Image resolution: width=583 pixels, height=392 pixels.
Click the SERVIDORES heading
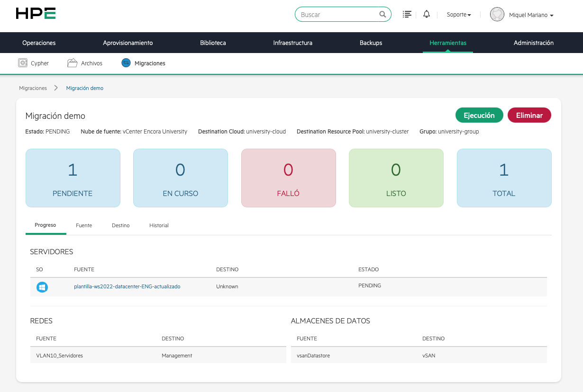pyautogui.click(x=52, y=252)
